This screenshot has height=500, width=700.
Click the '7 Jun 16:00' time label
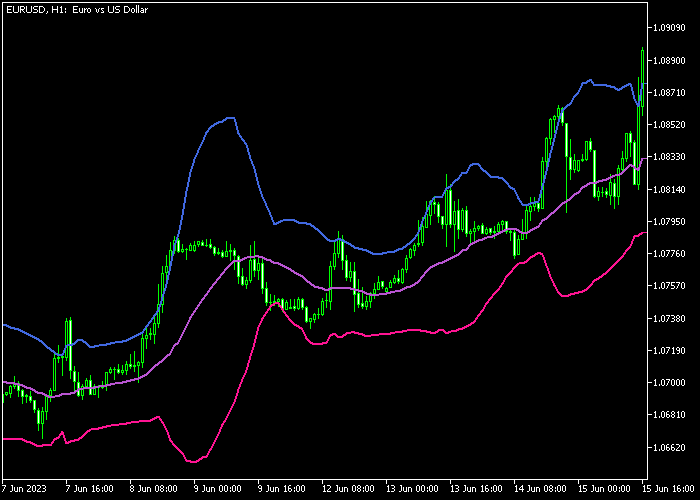(x=89, y=489)
